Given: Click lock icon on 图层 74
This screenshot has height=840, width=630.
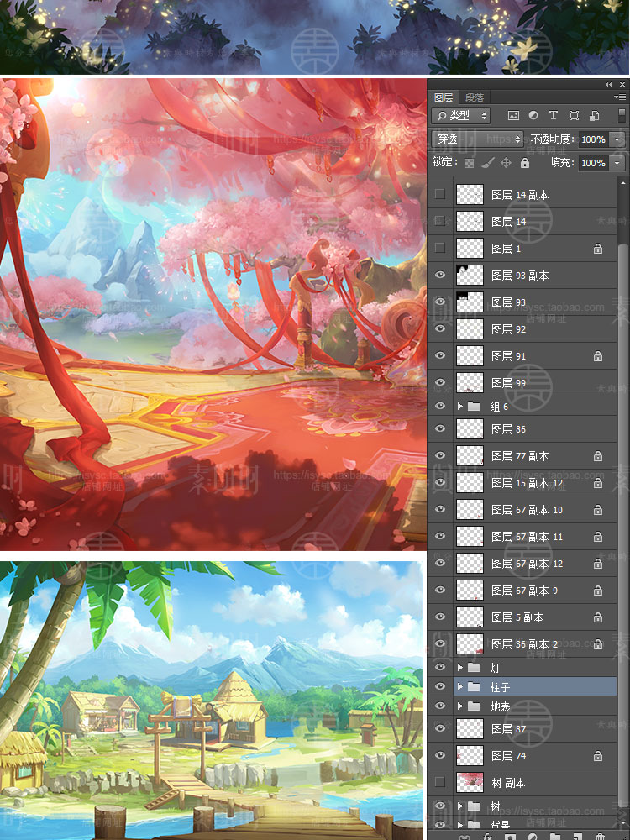Looking at the screenshot, I should coord(598,756).
